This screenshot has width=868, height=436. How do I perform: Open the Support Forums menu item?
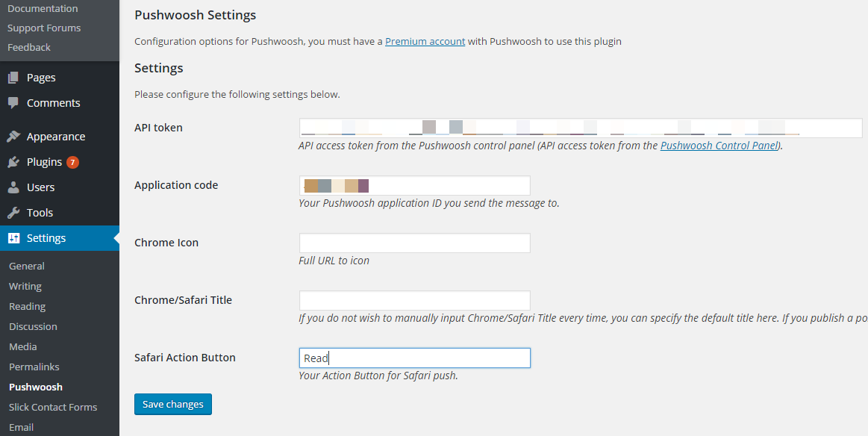coord(44,28)
